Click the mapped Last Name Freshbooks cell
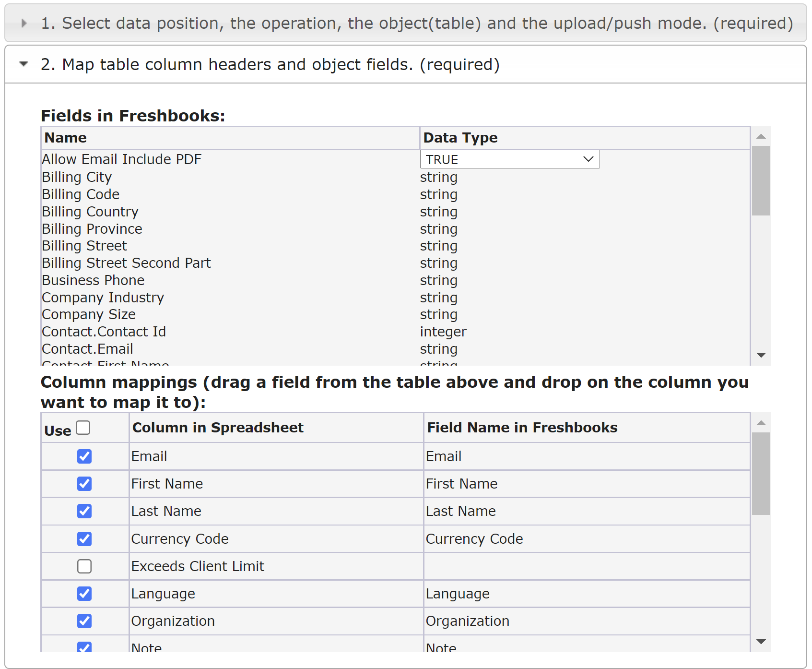Image resolution: width=812 pixels, height=669 pixels. click(x=587, y=511)
